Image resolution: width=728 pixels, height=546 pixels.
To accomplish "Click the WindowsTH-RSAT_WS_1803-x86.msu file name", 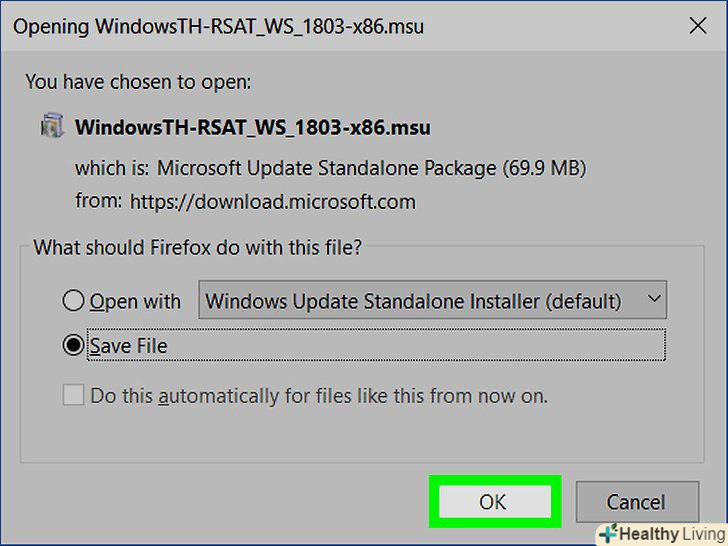I will [253, 129].
